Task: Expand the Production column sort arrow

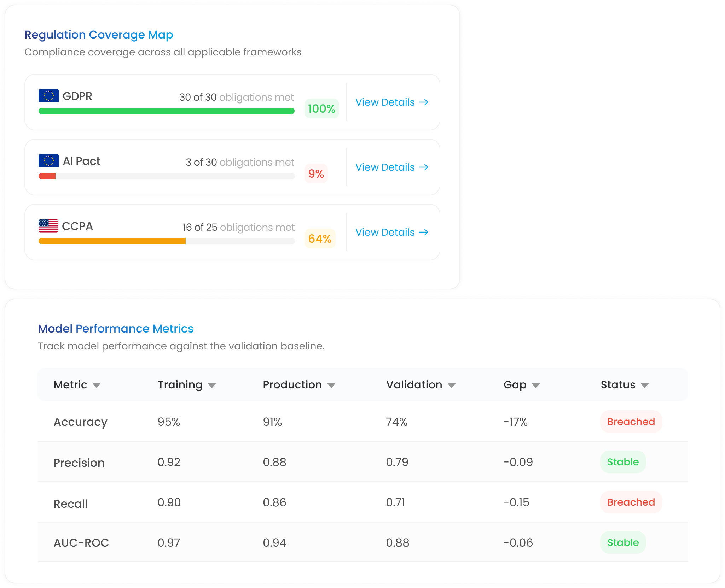Action: pos(331,385)
